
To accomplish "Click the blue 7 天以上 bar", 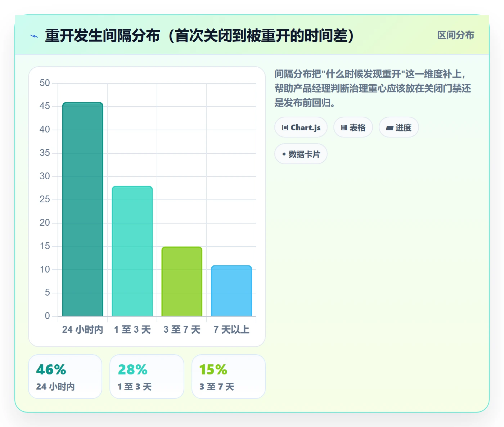I will point(231,291).
